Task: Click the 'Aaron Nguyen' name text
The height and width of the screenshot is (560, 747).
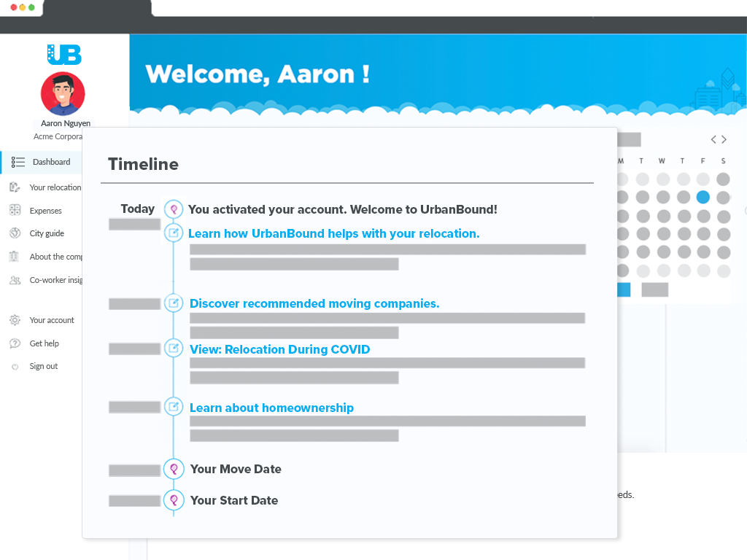Action: coord(66,123)
